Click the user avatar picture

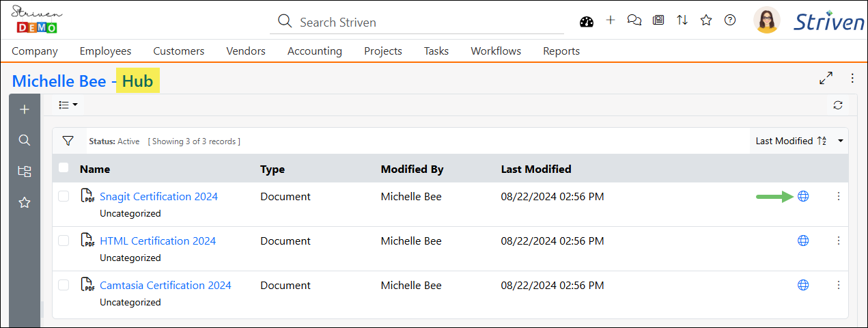pyautogui.click(x=767, y=20)
